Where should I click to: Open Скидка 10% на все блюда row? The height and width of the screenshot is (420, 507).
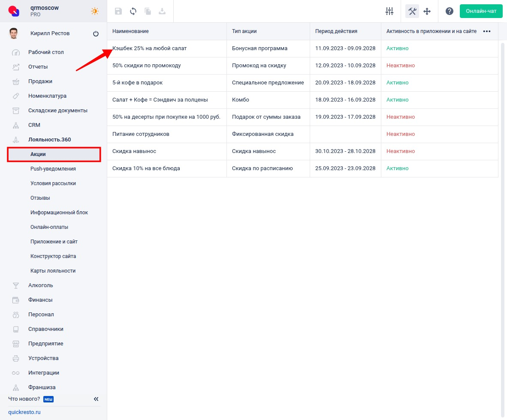(302, 168)
